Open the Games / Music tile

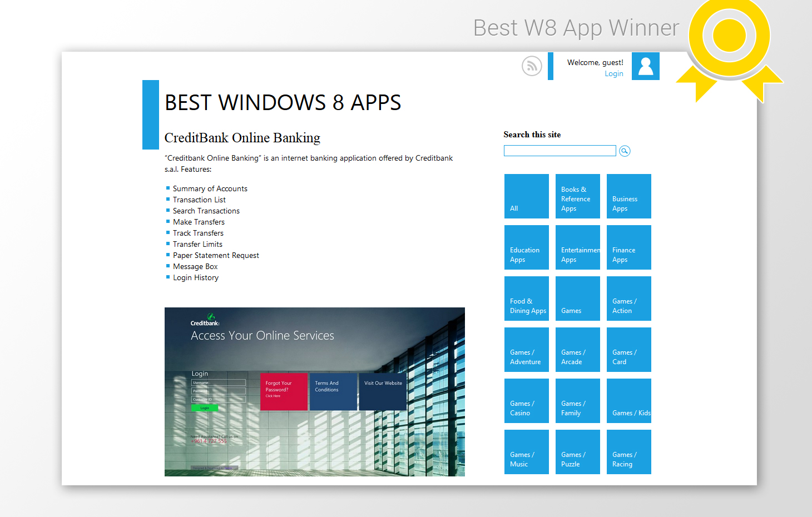pos(527,452)
